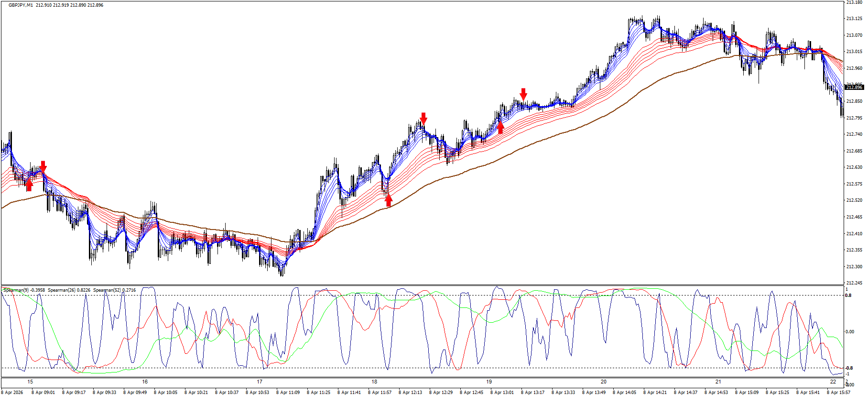
Task: Click the 8 Apr 12:29 time label
Action: tap(441, 393)
